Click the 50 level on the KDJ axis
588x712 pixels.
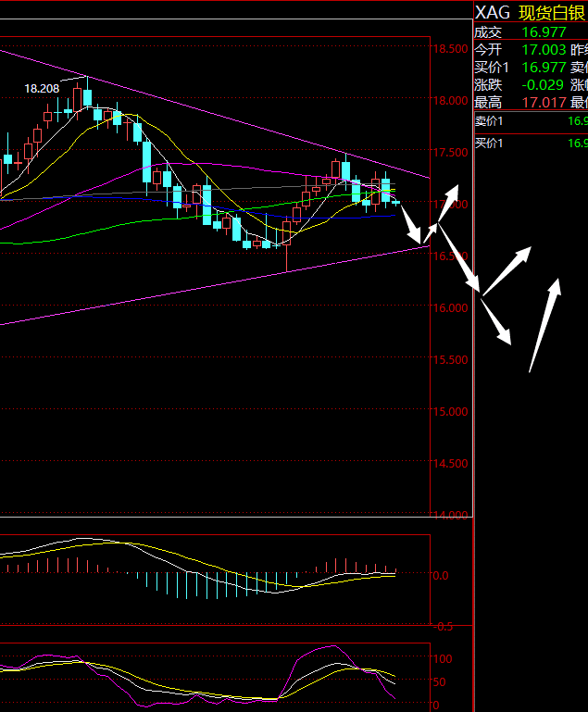(440, 682)
